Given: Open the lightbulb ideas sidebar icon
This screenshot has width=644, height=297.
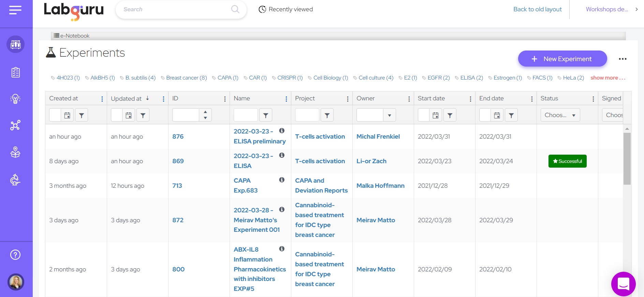Looking at the screenshot, I should 15,99.
